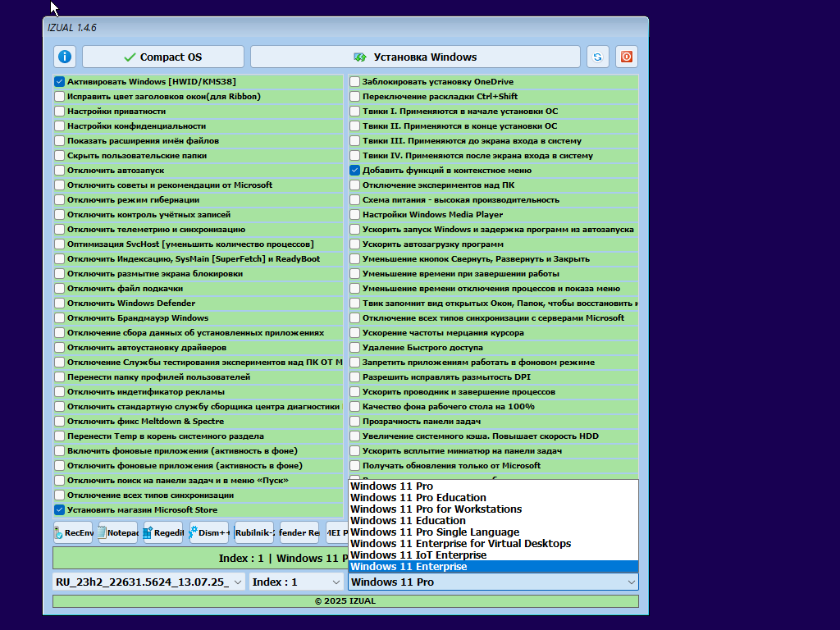
Task: Tick Получать обновления только от Microsoft
Action: point(354,466)
